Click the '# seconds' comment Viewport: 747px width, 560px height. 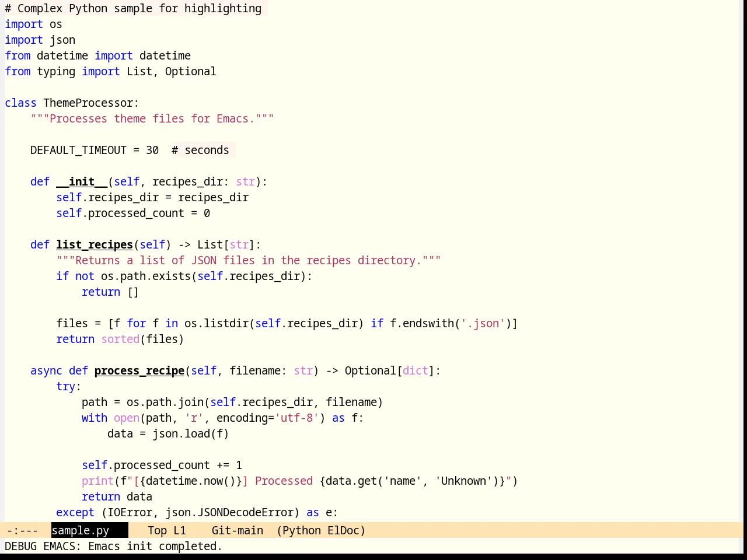(200, 150)
